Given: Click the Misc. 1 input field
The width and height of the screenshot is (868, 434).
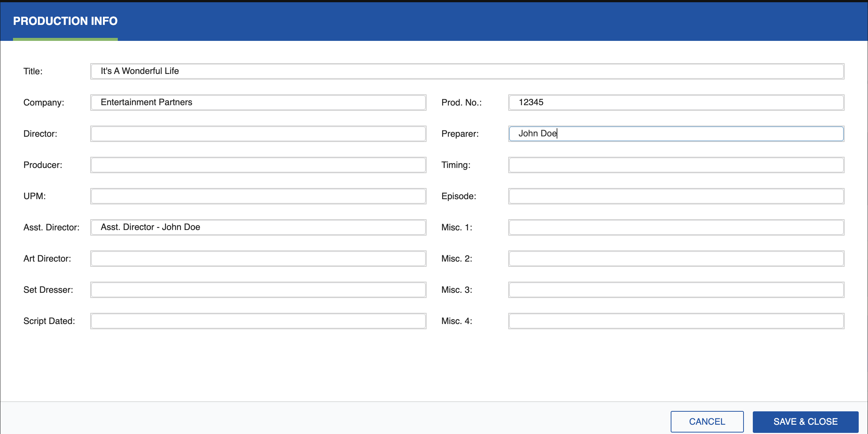Looking at the screenshot, I should [x=676, y=227].
